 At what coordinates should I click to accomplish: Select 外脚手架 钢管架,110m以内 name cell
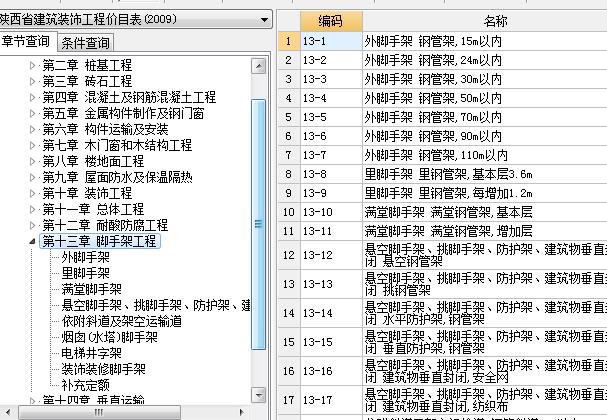coord(485,155)
